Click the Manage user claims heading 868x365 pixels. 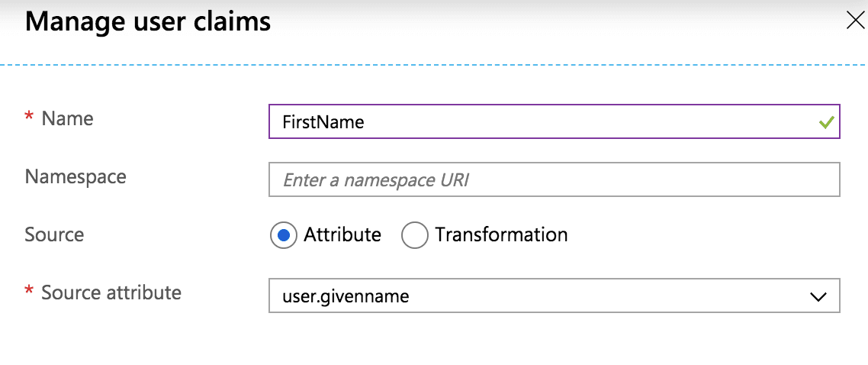[x=148, y=21]
